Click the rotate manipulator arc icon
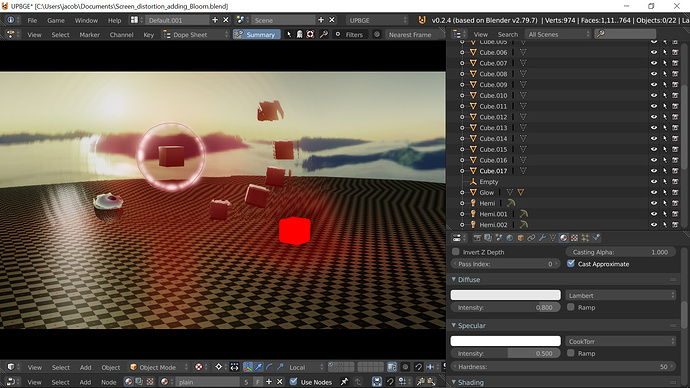Screen dimensions: 690x388 pyautogui.click(x=269, y=367)
